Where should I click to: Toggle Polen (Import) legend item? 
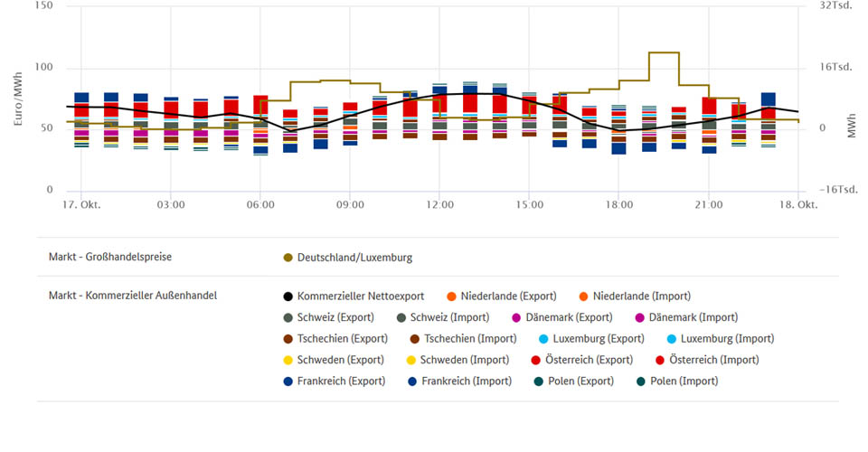pyautogui.click(x=677, y=381)
